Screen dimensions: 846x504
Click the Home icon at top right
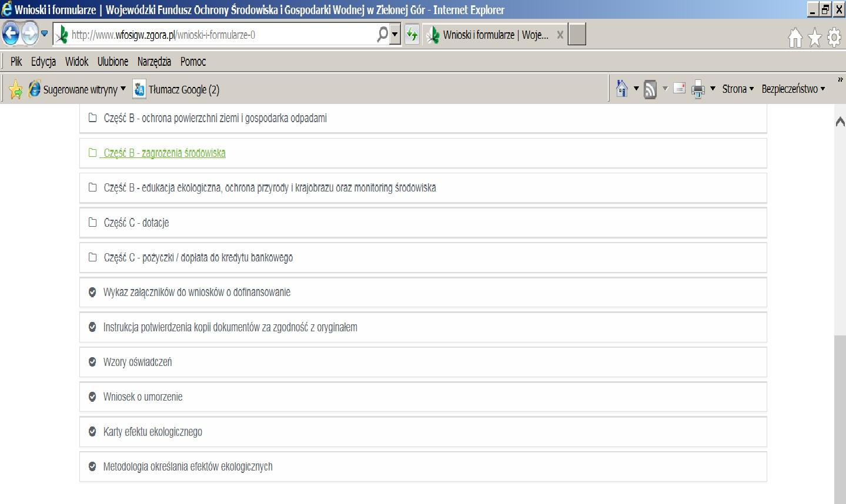tap(795, 38)
